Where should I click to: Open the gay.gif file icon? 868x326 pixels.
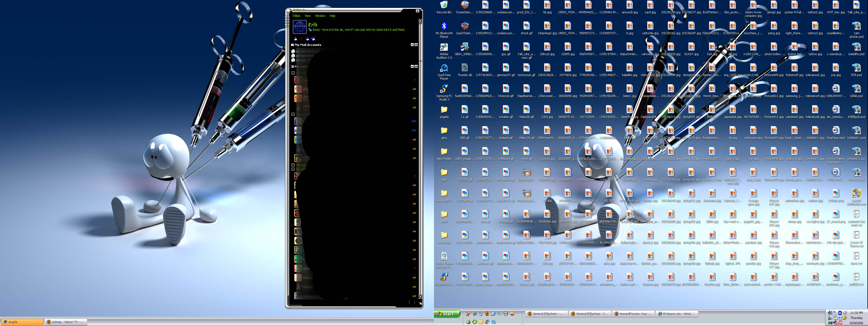(x=506, y=49)
